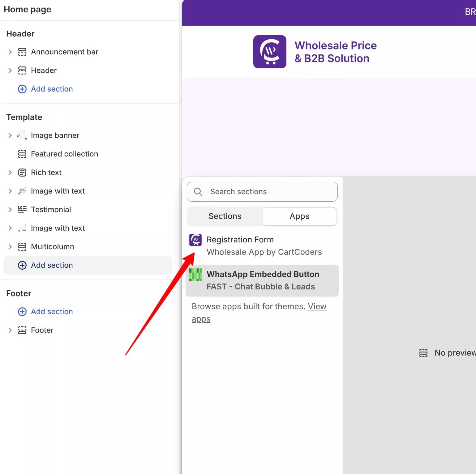Viewport: 476px width, 474px height.
Task: Click the plus icon in Template Add section
Action: coord(22,265)
